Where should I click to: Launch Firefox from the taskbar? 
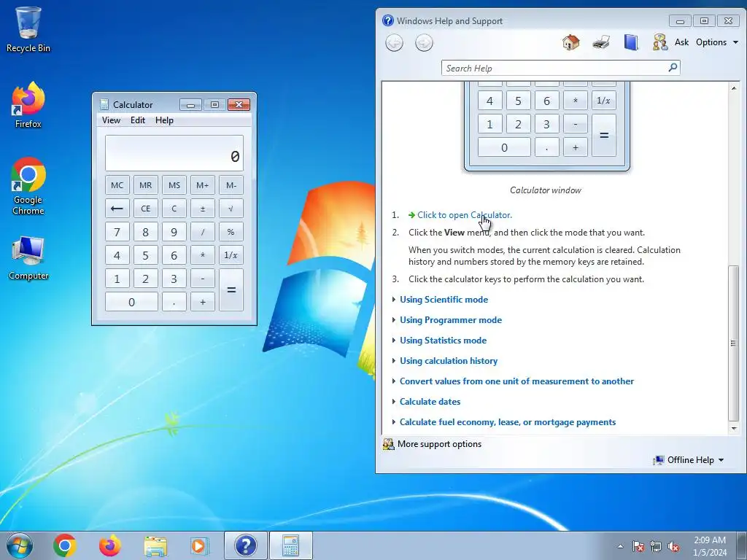click(x=110, y=545)
